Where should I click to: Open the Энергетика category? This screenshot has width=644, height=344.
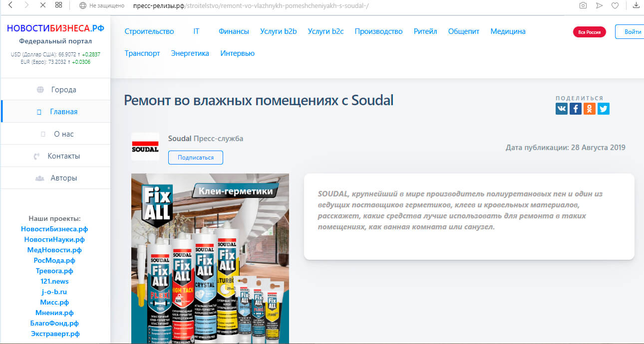(190, 53)
